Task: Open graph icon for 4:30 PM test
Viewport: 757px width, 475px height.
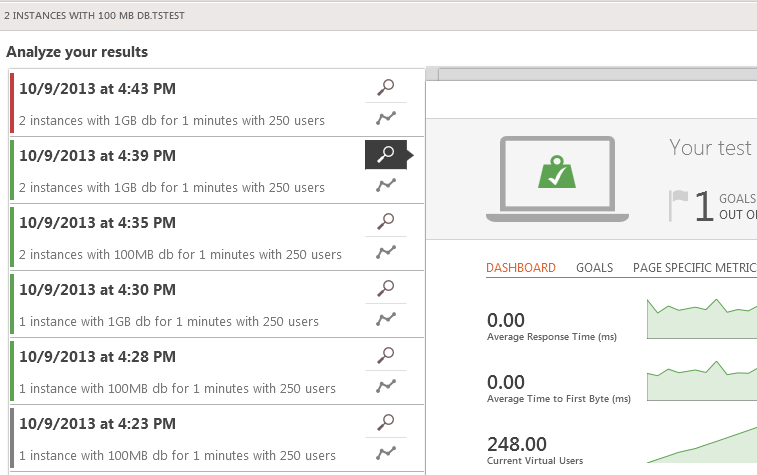Action: point(386,319)
